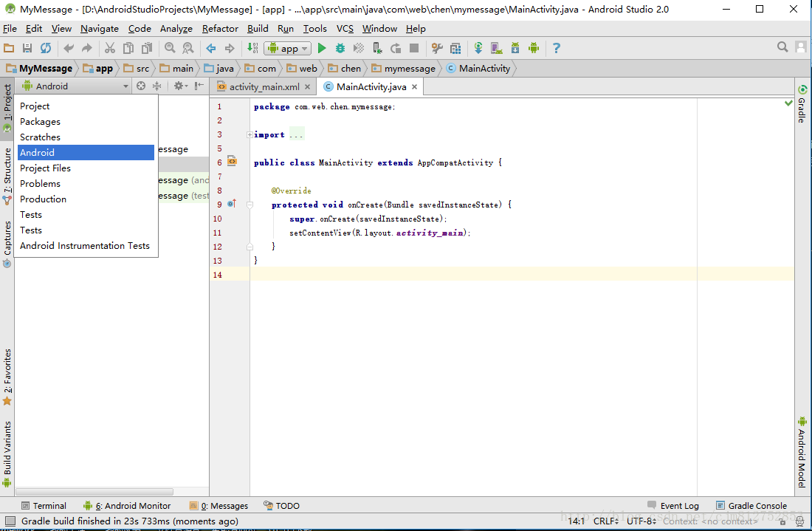812x531 pixels.
Task: Navigate Forward with the right arrow
Action: tap(230, 48)
